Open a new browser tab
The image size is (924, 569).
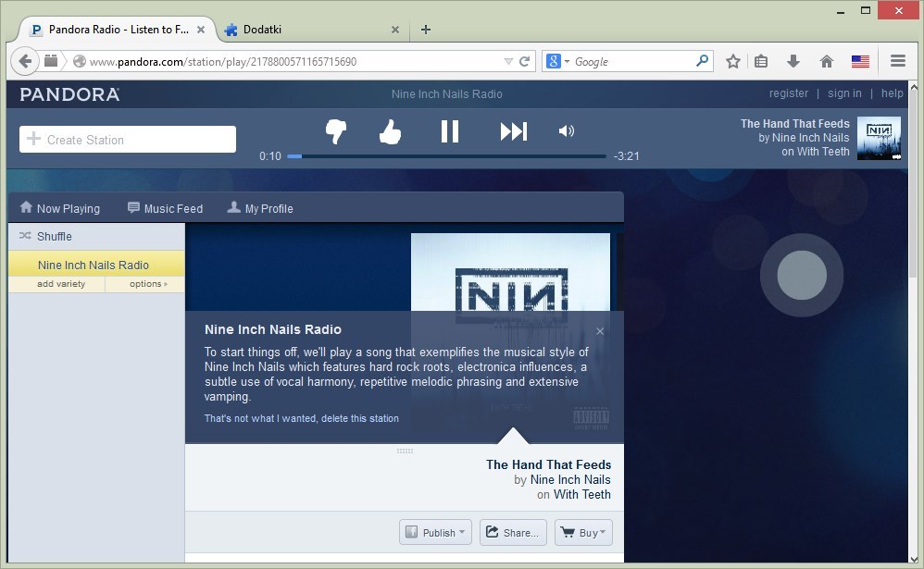(426, 30)
